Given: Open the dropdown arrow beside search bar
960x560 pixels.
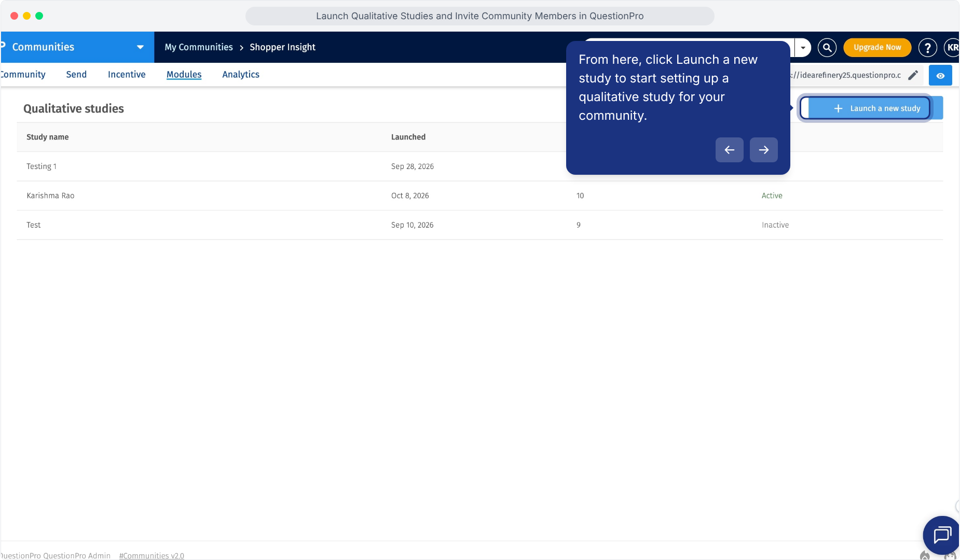Looking at the screenshot, I should pyautogui.click(x=803, y=48).
